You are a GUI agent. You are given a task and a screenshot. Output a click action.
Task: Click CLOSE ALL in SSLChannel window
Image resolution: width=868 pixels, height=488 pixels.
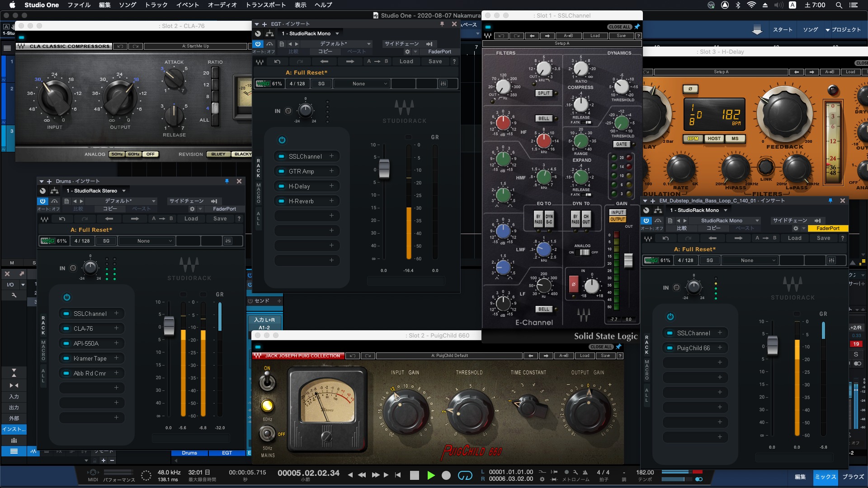619,27
